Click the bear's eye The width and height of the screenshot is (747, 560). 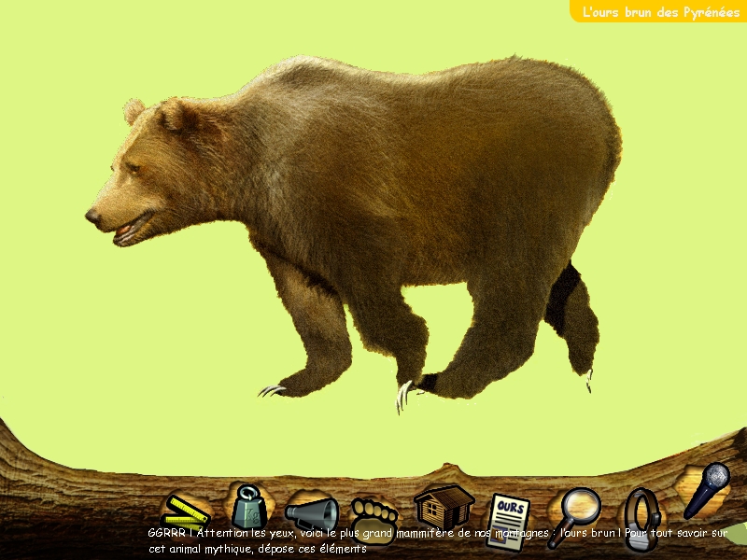[x=134, y=169]
